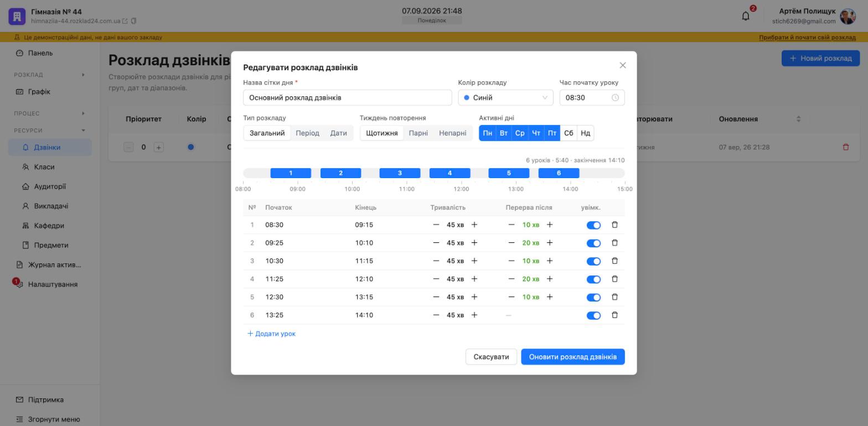Click lesson 3 block on the timeline
The width and height of the screenshot is (868, 426).
click(x=400, y=173)
